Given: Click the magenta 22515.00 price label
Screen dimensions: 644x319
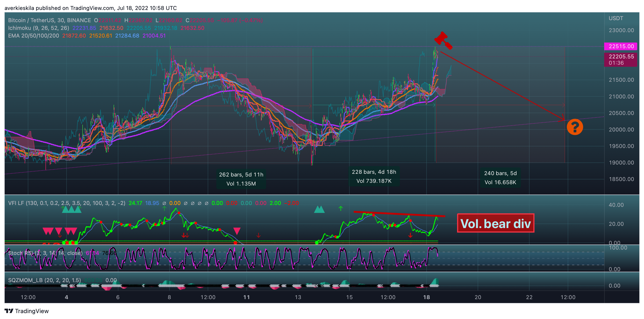Looking at the screenshot, I should 620,47.
